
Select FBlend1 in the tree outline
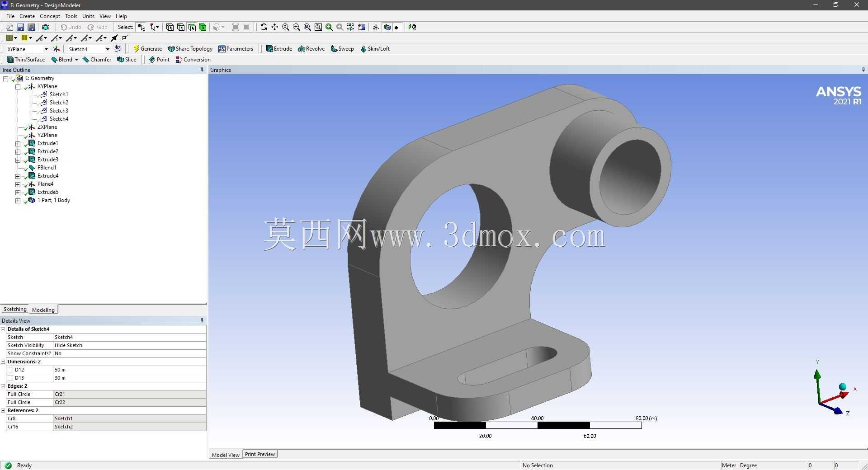[x=47, y=168]
